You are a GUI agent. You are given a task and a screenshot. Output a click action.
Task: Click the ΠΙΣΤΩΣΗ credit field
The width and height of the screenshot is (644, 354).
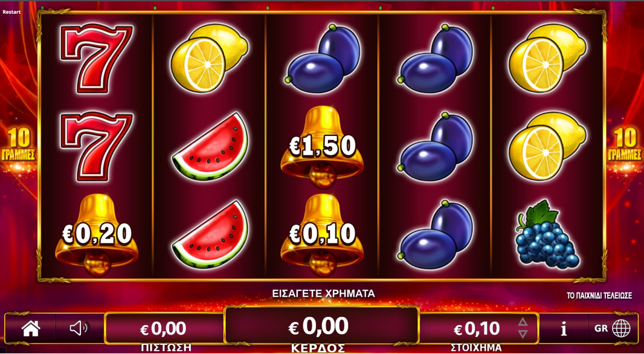click(x=164, y=328)
